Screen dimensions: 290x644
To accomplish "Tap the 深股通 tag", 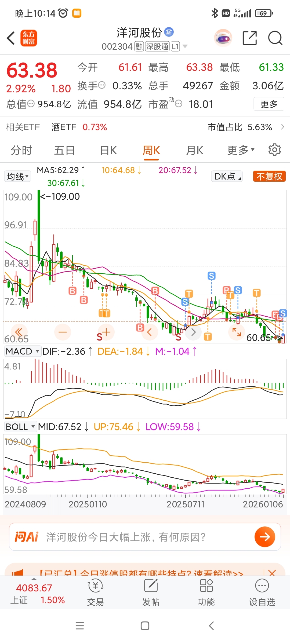I will click(157, 46).
